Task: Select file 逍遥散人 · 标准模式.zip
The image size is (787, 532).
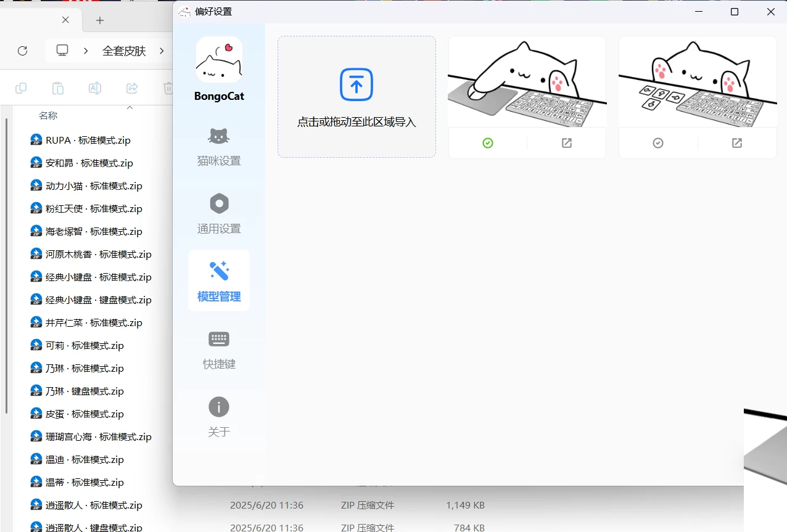Action: pyautogui.click(x=94, y=505)
